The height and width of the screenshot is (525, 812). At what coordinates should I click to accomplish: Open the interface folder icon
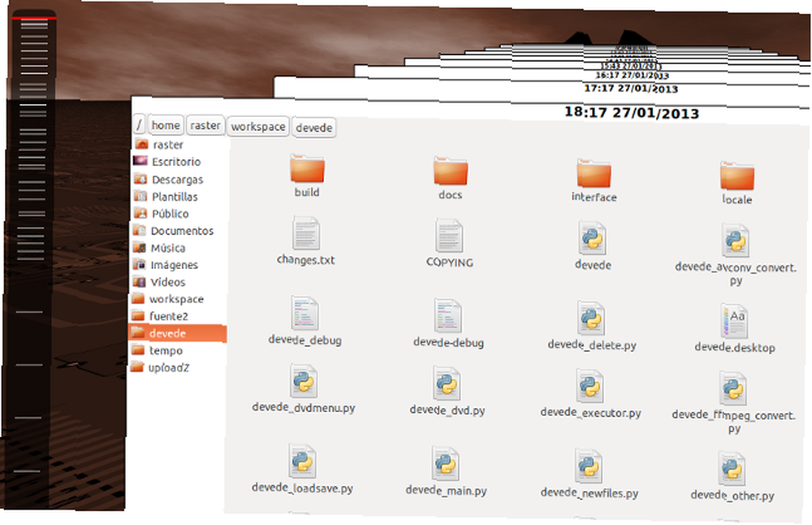594,173
